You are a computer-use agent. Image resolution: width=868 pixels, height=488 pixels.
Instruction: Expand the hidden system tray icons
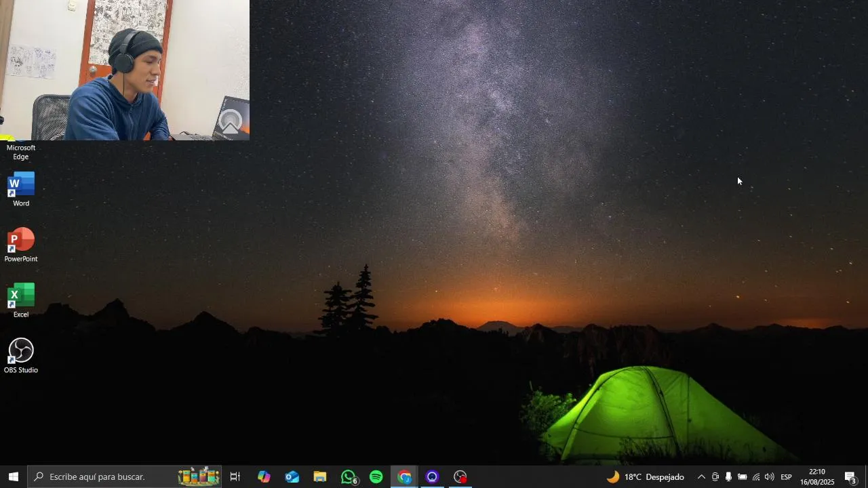pos(701,477)
